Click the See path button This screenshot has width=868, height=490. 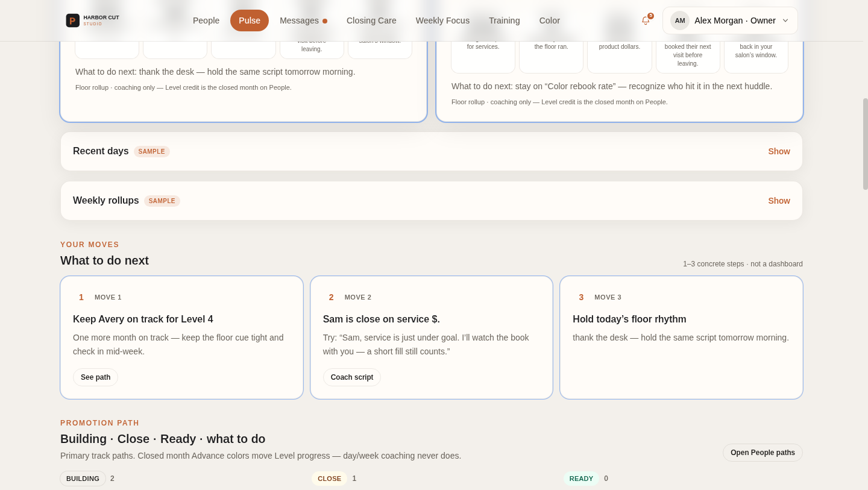(x=95, y=377)
